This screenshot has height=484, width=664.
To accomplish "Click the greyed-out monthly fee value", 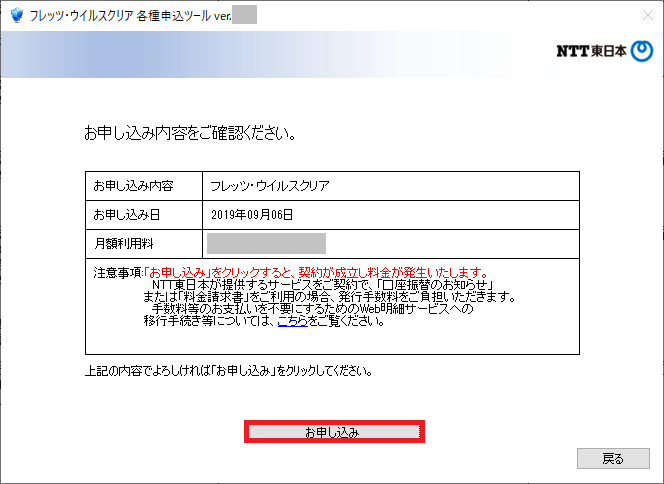I will (x=266, y=243).
